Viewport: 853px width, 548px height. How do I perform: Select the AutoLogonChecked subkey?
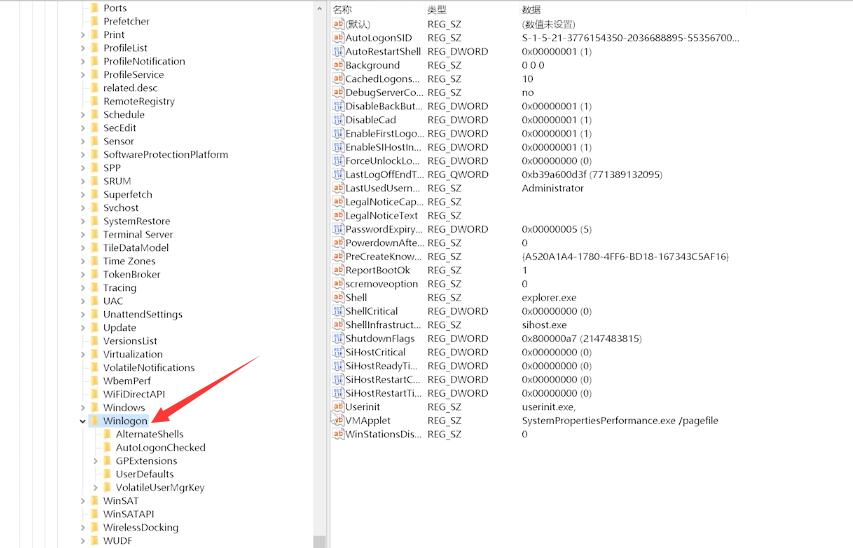point(160,447)
